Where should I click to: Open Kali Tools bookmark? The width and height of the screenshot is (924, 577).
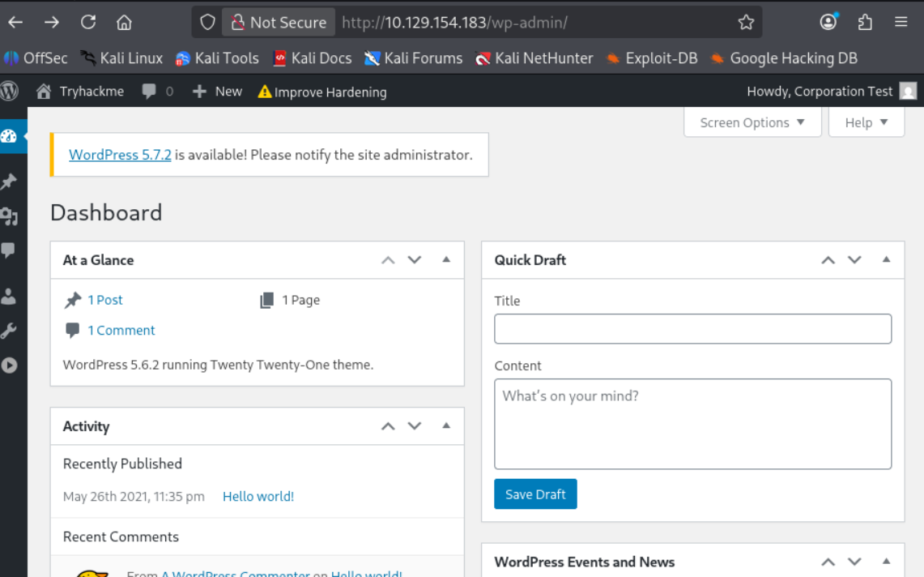(218, 58)
